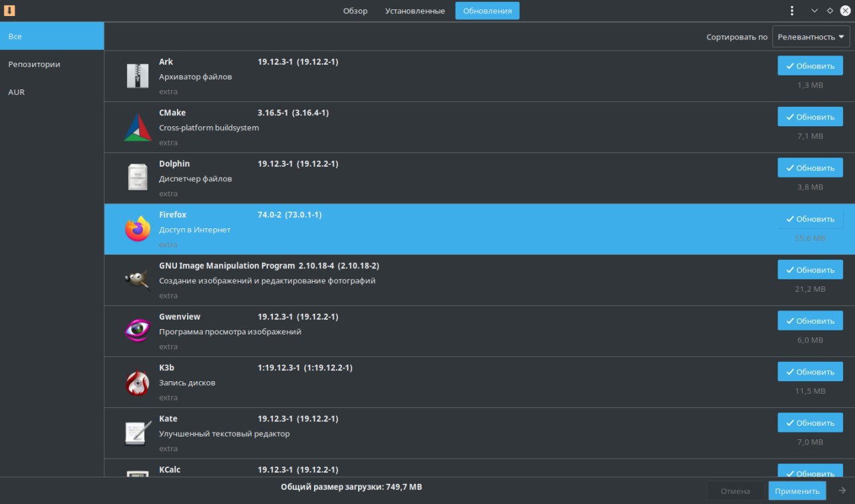Viewport: 855px width, 504px height.
Task: Click the 21,2 MB size for GIMP
Action: [810, 289]
